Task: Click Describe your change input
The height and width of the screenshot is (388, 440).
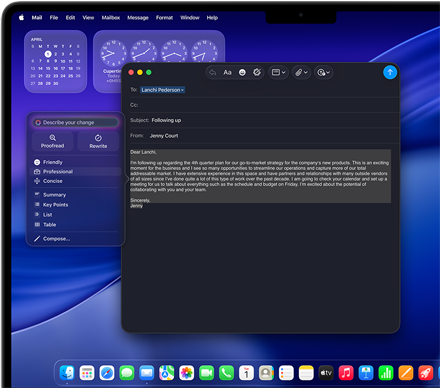Action: coord(76,122)
